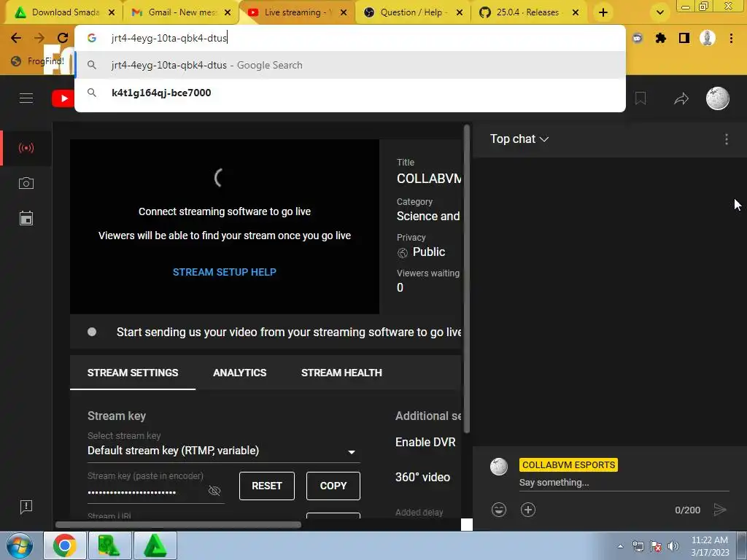Open the Chrome tab search chevron
747x560 pixels.
pos(659,12)
